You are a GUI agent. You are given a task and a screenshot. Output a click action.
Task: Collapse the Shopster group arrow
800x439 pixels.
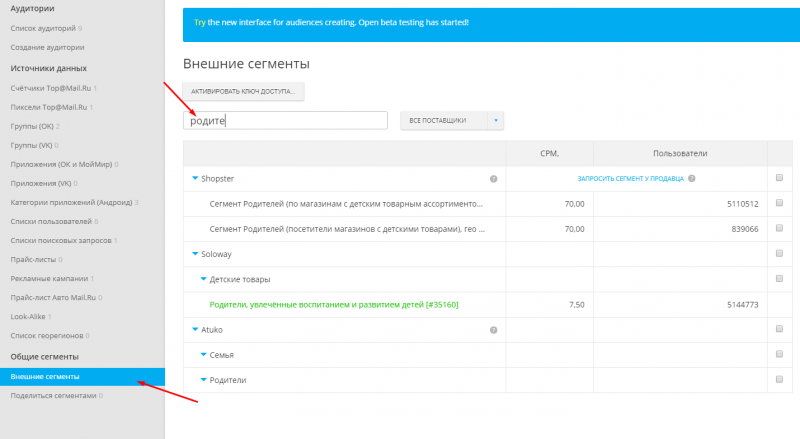[x=195, y=178]
